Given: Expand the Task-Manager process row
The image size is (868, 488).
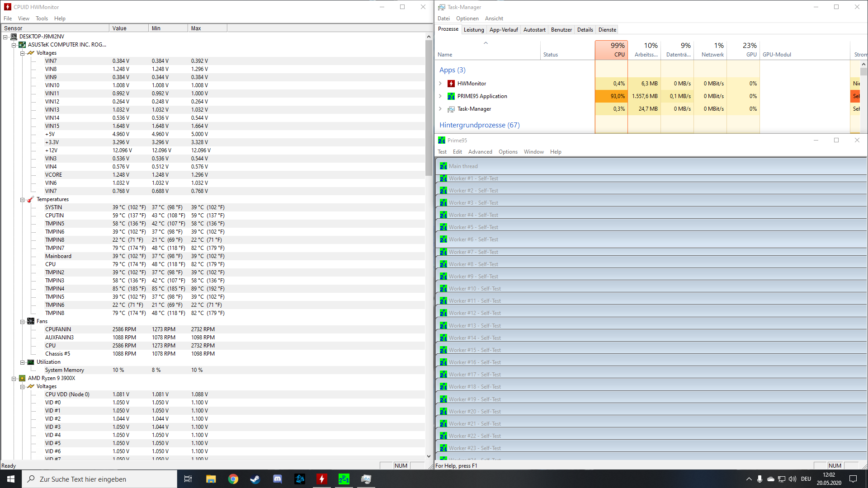Looking at the screenshot, I should click(x=440, y=109).
